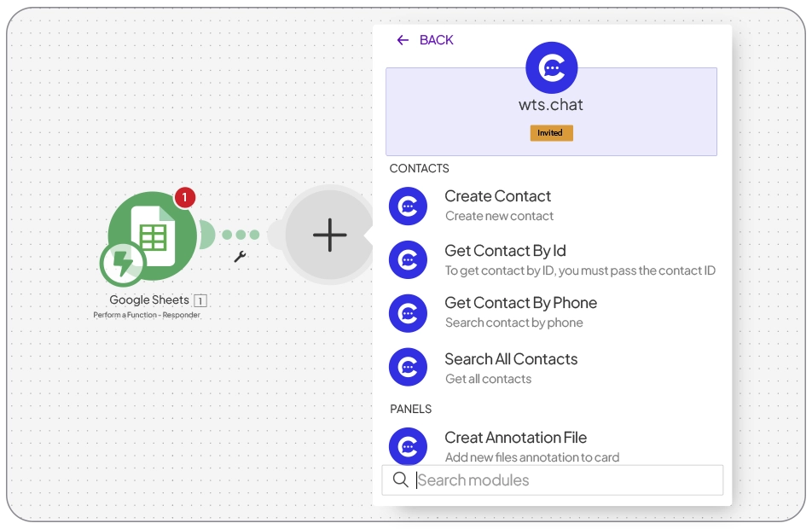Choose Create Contact module title
The image size is (812, 529).
tap(497, 196)
